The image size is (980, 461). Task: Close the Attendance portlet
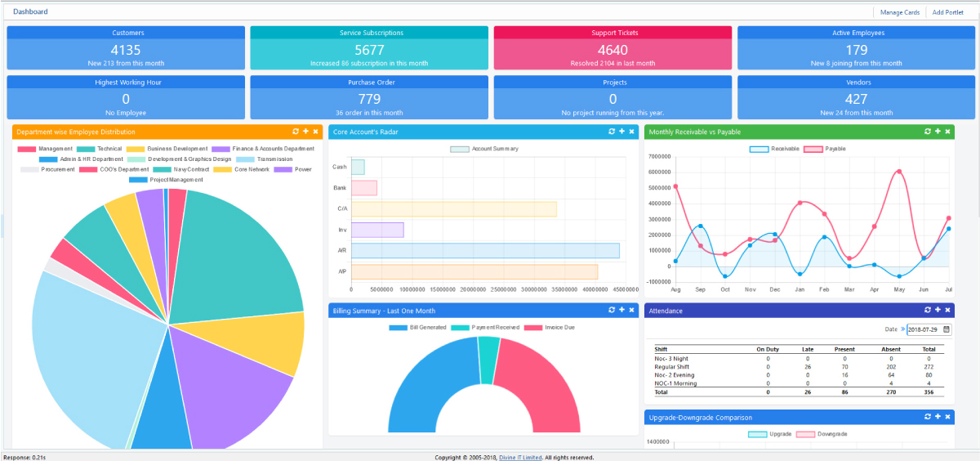pos(947,310)
